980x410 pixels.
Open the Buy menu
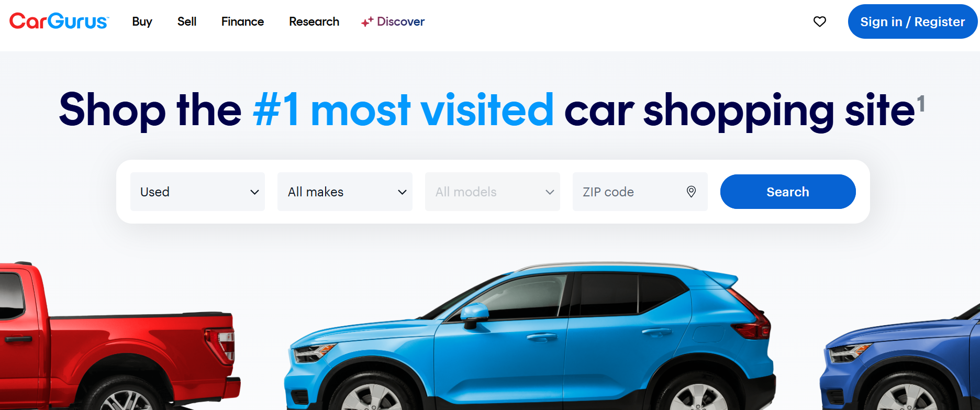coord(142,21)
